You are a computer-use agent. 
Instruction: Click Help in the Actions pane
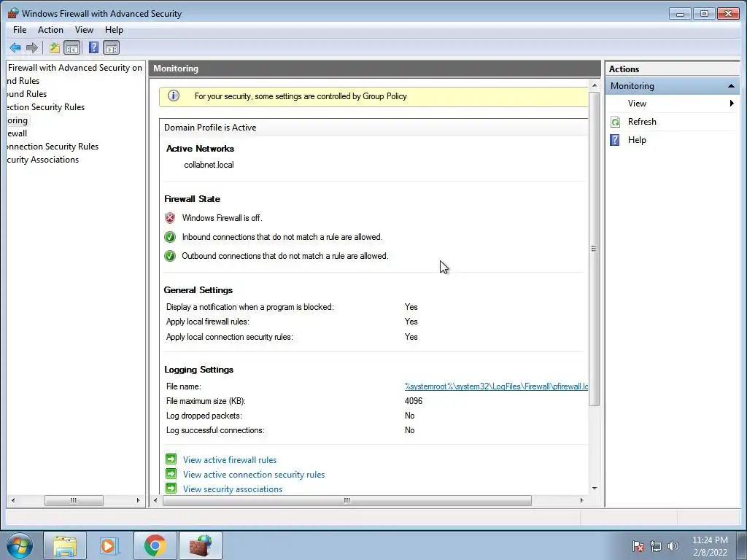(x=637, y=140)
